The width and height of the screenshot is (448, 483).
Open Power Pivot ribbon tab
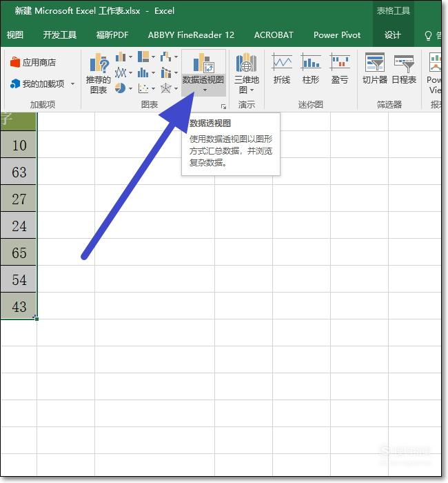(337, 34)
